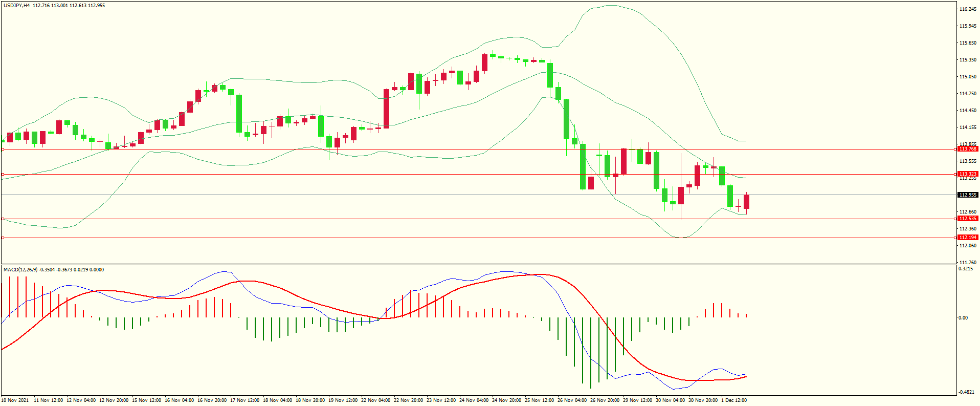Click the 16 Nov 20:00 time label

212,400
